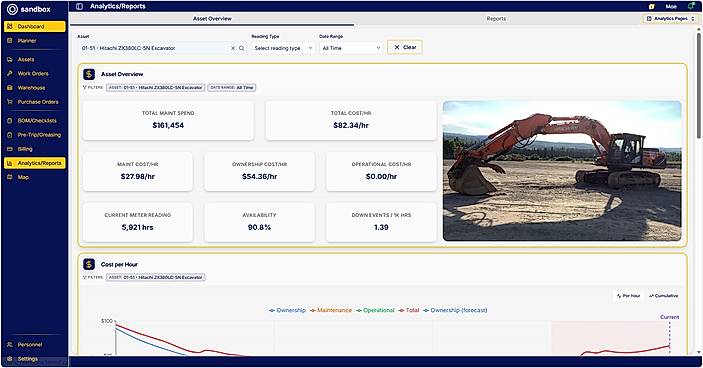Click the Assets truck icon
Viewport: 703px width, 368px height.
click(10, 59)
